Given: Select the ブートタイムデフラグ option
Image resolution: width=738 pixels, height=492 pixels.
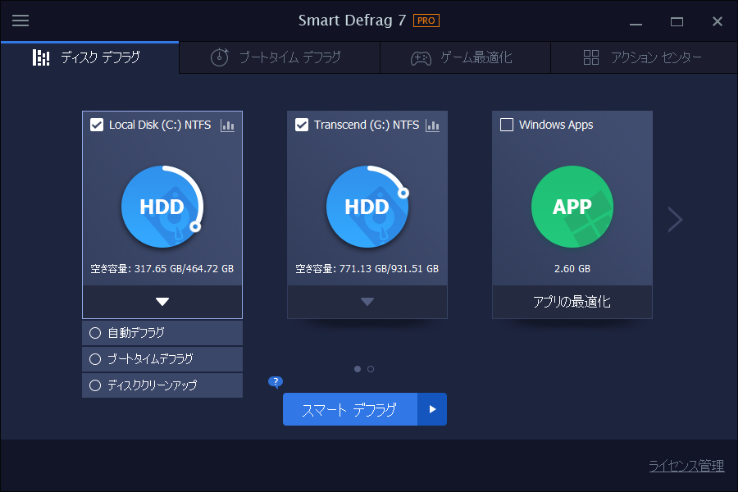Looking at the screenshot, I should 162,359.
